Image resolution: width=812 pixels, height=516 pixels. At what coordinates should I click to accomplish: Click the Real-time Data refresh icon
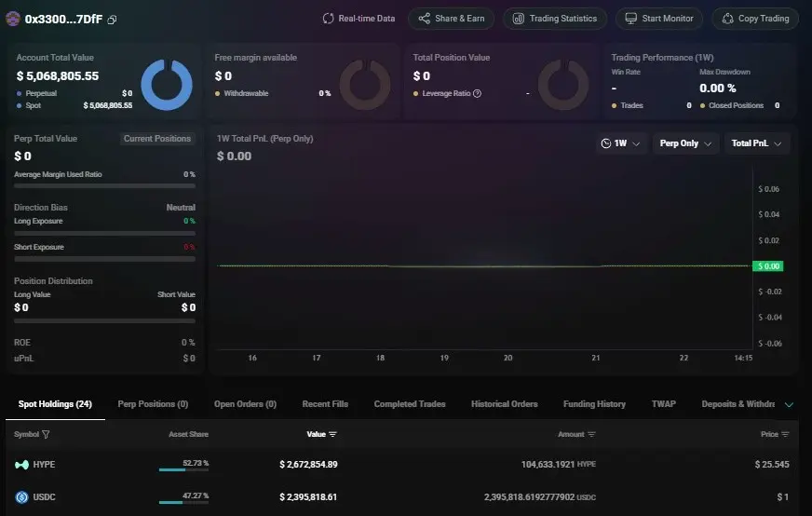pyautogui.click(x=328, y=19)
